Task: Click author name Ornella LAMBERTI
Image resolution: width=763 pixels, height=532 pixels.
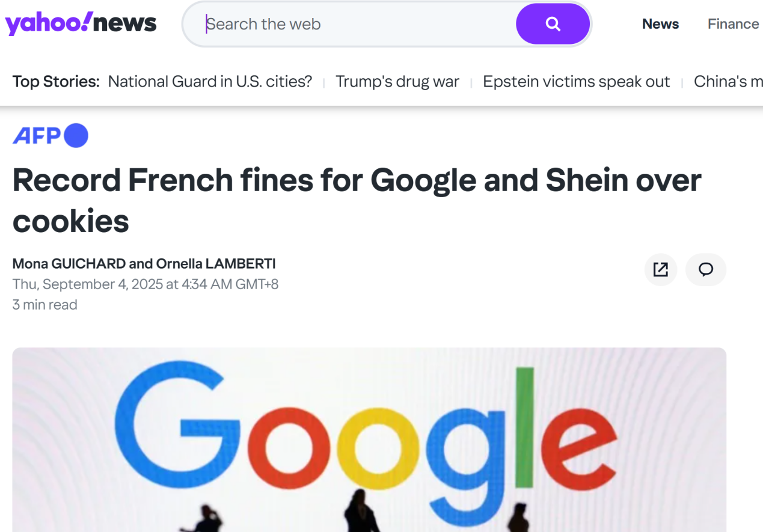Action: click(x=216, y=263)
